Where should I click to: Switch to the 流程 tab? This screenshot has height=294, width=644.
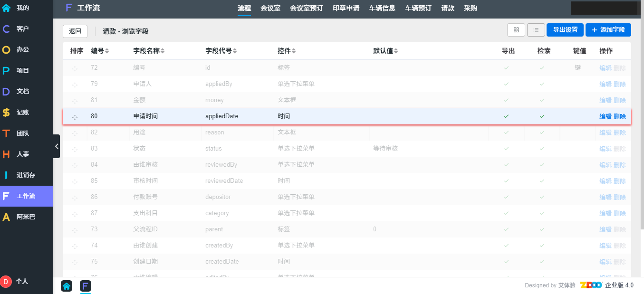244,8
